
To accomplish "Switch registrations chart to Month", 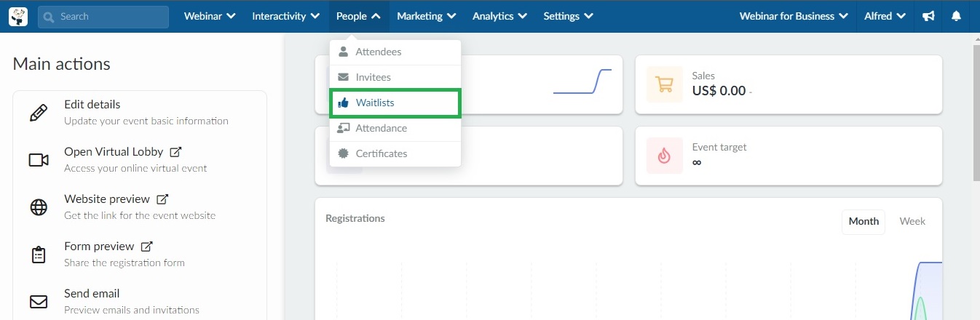I will pyautogui.click(x=864, y=222).
